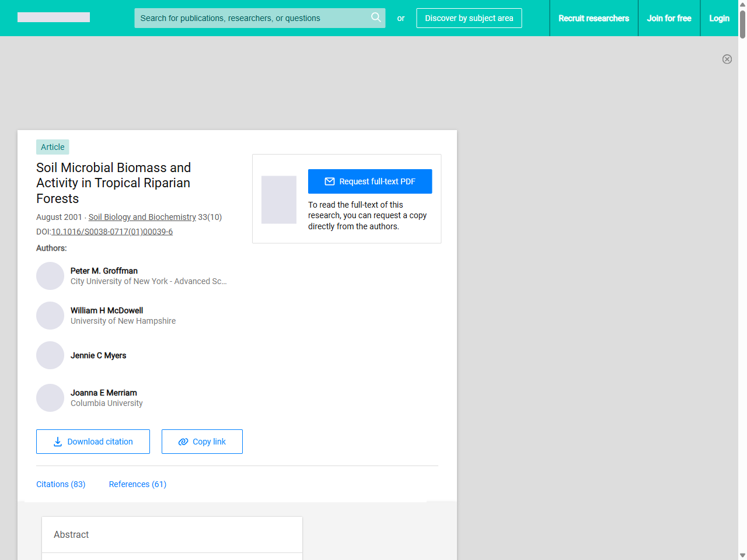Open Recruit researchers page

(594, 18)
